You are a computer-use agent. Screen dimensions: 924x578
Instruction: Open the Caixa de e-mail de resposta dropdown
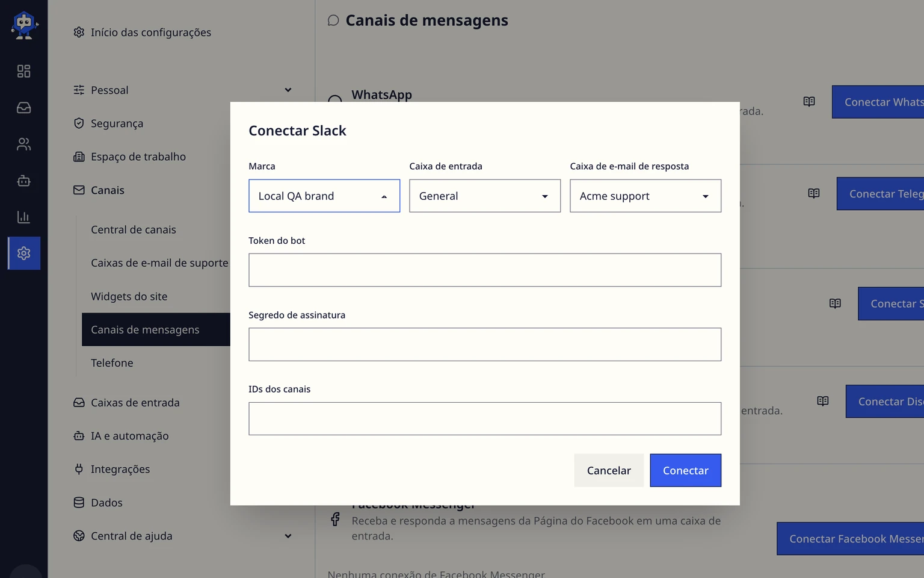click(645, 196)
